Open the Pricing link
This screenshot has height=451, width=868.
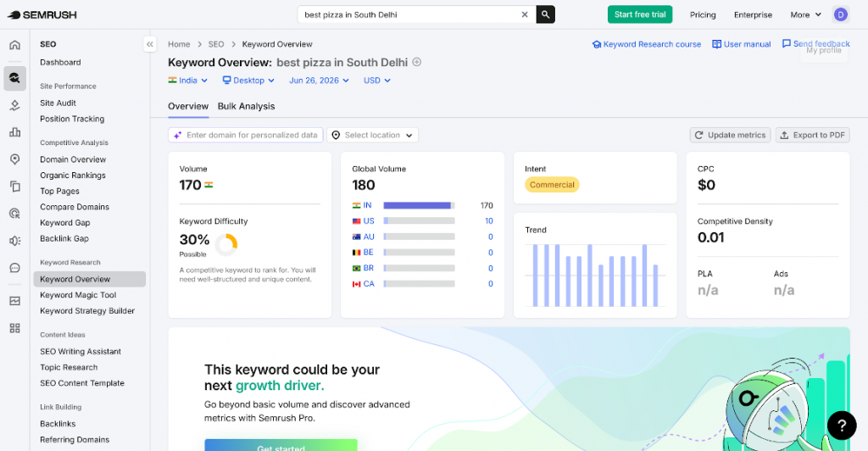703,15
